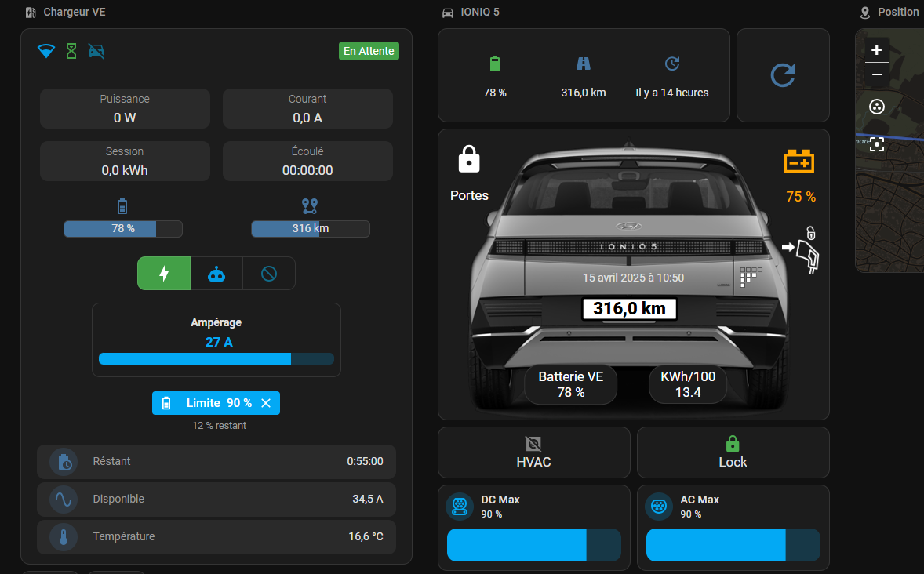The width and height of the screenshot is (924, 574).
Task: Click the Wi-Fi status icon in charger card
Action: (46, 51)
